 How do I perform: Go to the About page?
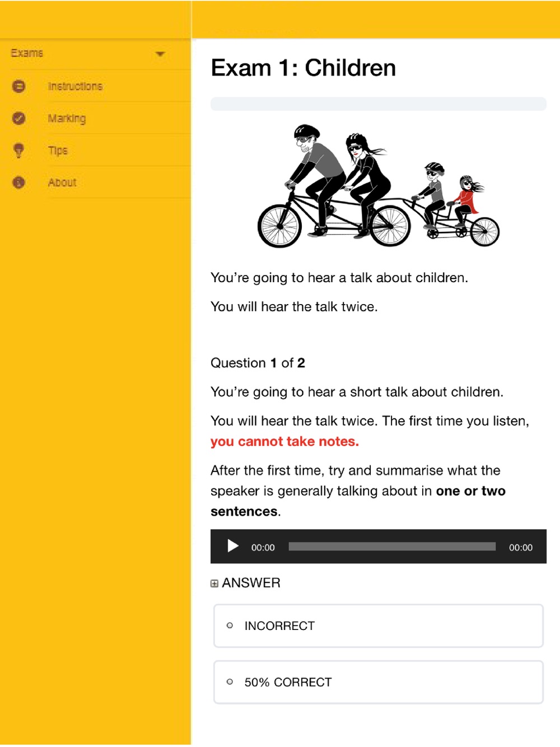click(62, 183)
